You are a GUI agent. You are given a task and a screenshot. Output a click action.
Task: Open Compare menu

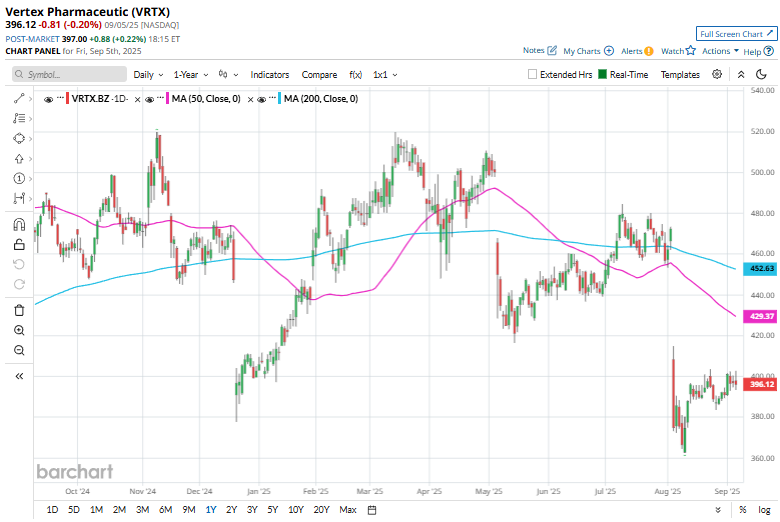pyautogui.click(x=319, y=75)
